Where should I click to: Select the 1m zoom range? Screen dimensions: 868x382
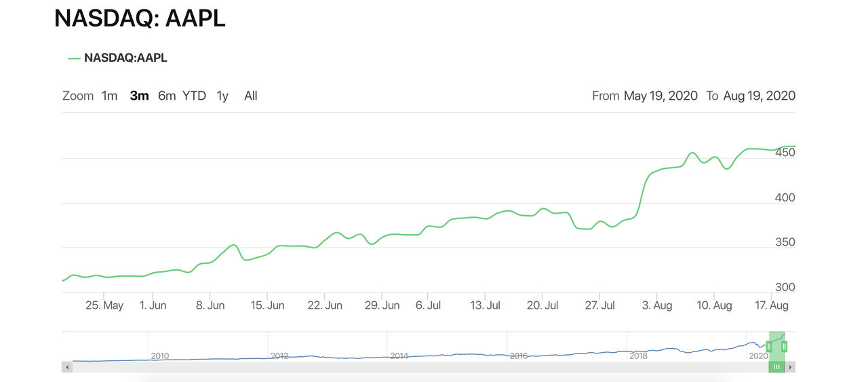(109, 96)
